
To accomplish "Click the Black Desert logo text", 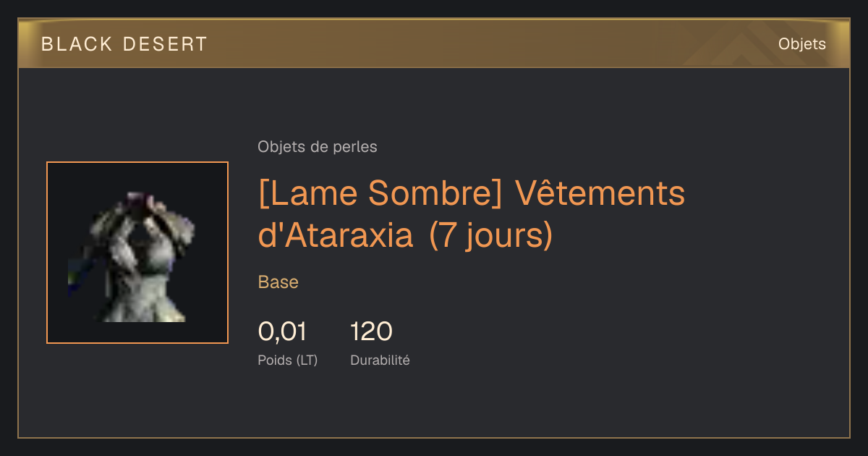I will [x=124, y=44].
